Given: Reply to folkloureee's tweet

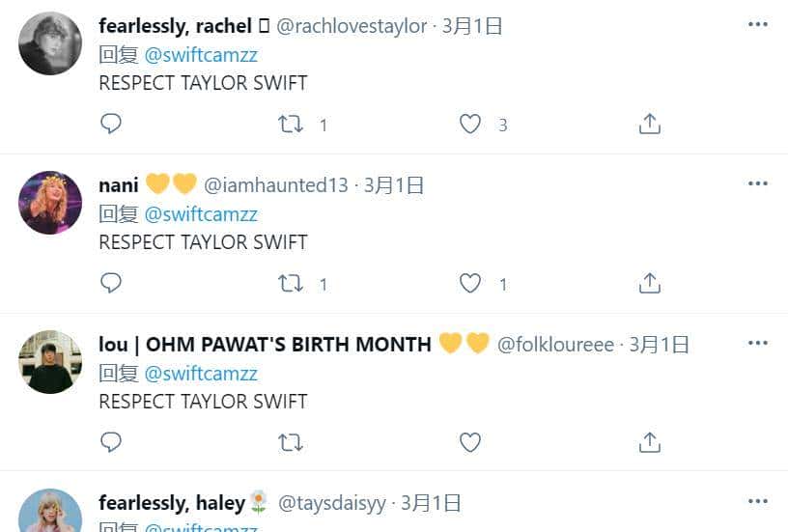Looking at the screenshot, I should pos(111,442).
